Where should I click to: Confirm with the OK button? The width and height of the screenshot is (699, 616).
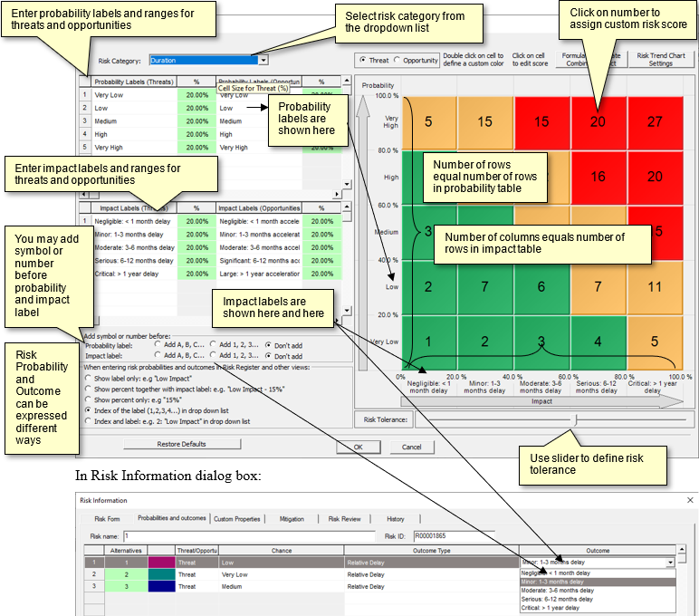[x=359, y=447]
